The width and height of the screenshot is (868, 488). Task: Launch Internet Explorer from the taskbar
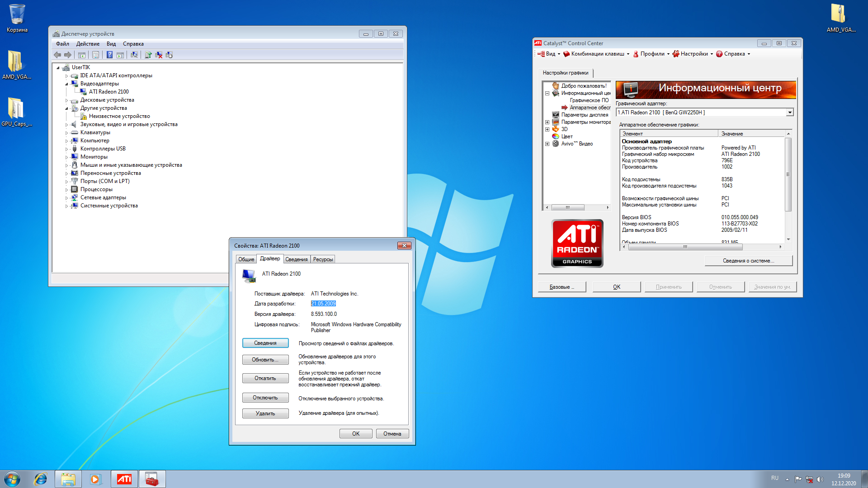pos(41,479)
